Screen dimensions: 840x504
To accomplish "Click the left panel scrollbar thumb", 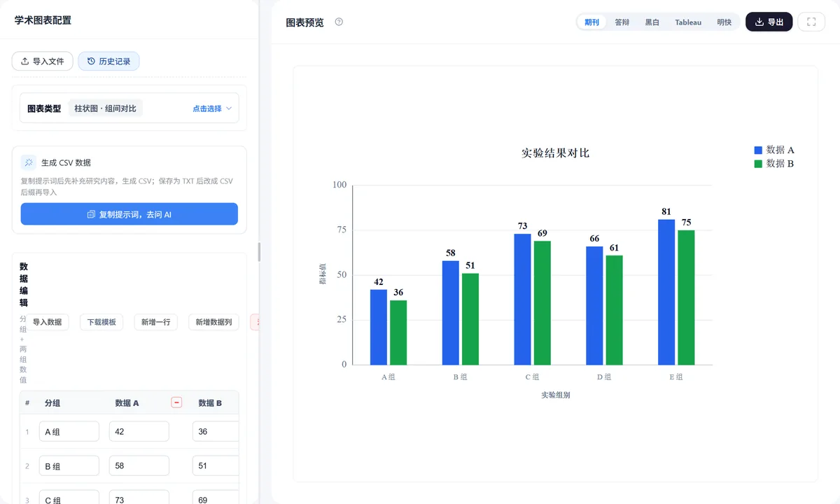I will point(259,252).
